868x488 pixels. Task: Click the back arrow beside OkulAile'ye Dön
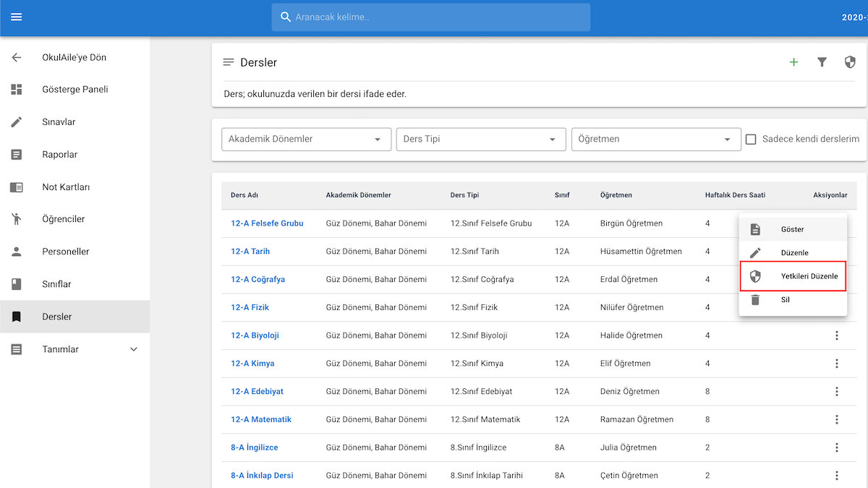pos(17,57)
